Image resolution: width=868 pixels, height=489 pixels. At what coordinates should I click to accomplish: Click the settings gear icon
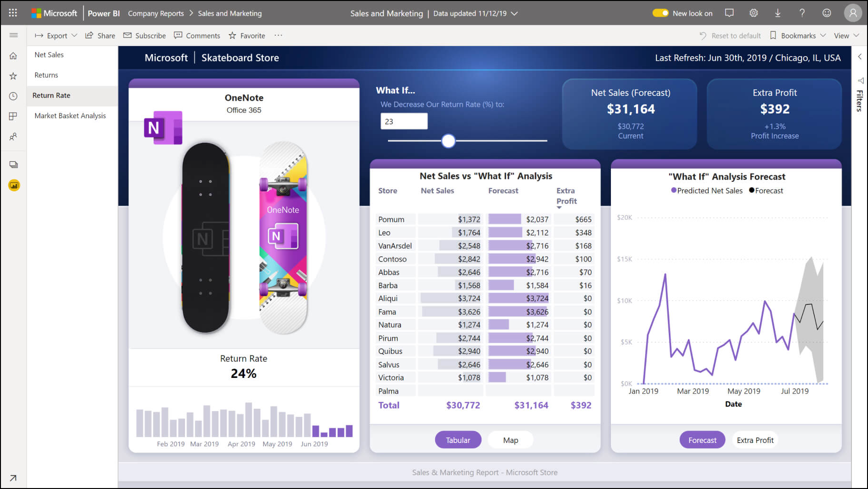coord(753,13)
